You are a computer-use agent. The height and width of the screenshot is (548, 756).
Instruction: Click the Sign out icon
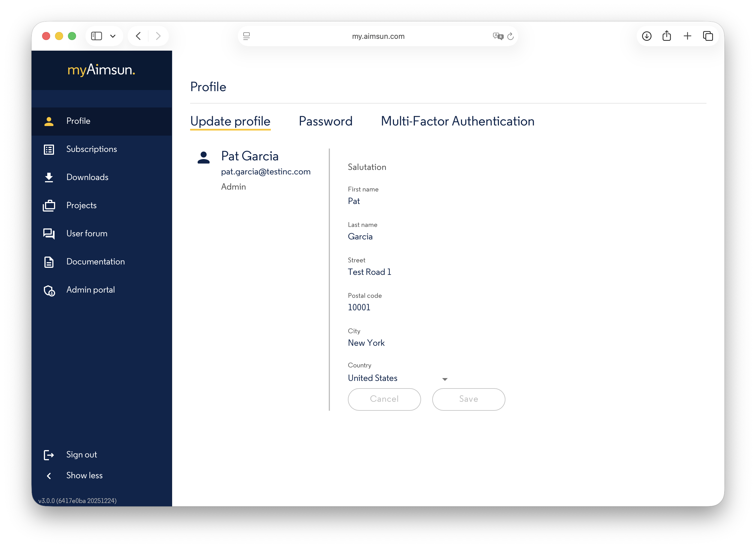pyautogui.click(x=49, y=455)
